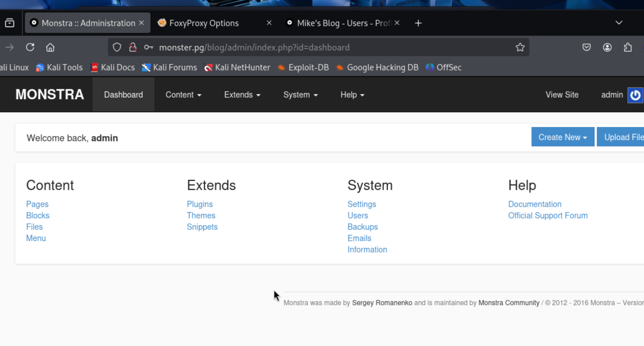Click the bookmark star icon
Viewport: 644px width, 346px height.
(x=520, y=47)
